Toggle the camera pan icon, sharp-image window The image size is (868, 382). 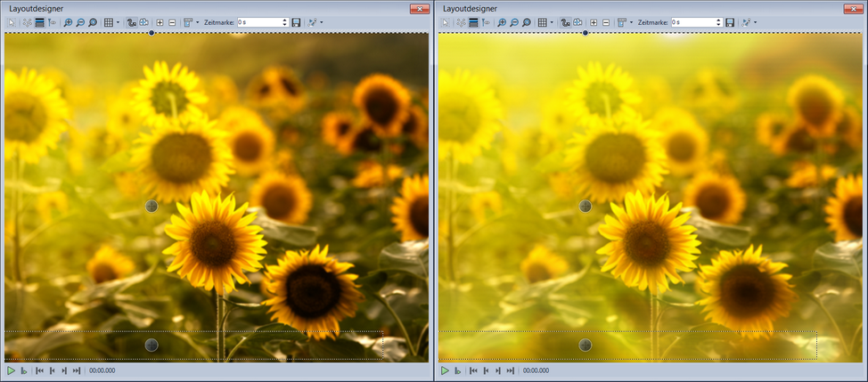(143, 22)
